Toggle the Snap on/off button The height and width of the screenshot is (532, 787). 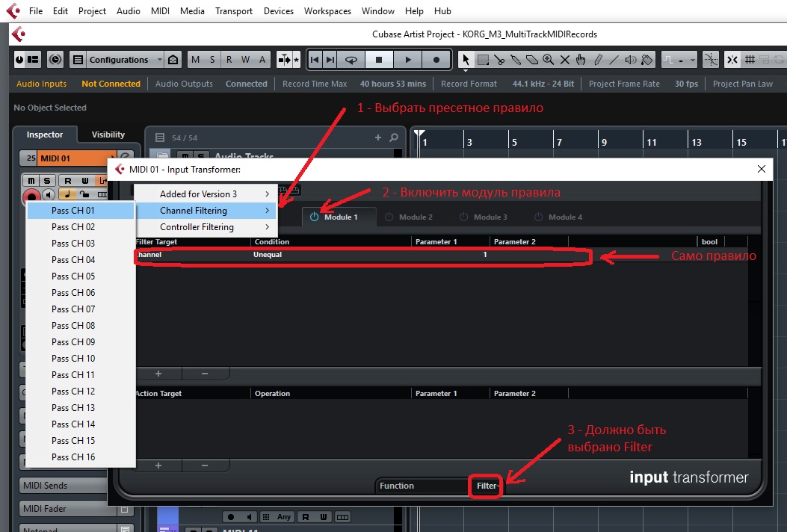[x=732, y=60]
